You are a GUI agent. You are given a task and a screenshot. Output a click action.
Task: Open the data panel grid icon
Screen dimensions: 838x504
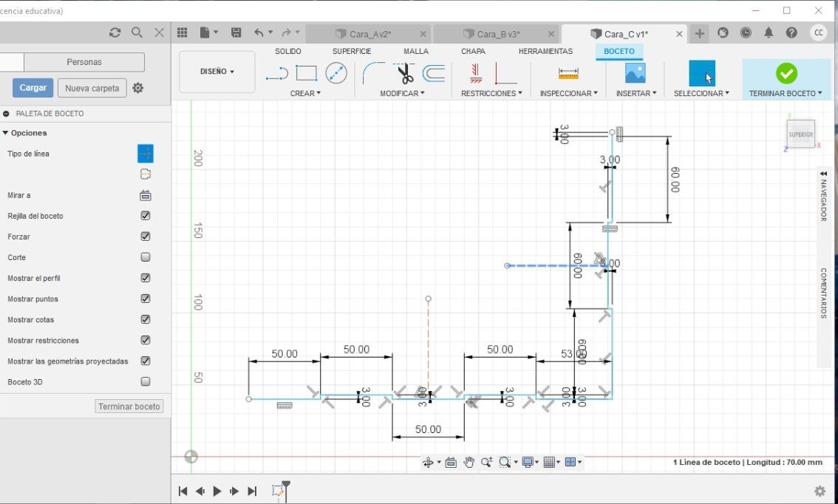183,33
